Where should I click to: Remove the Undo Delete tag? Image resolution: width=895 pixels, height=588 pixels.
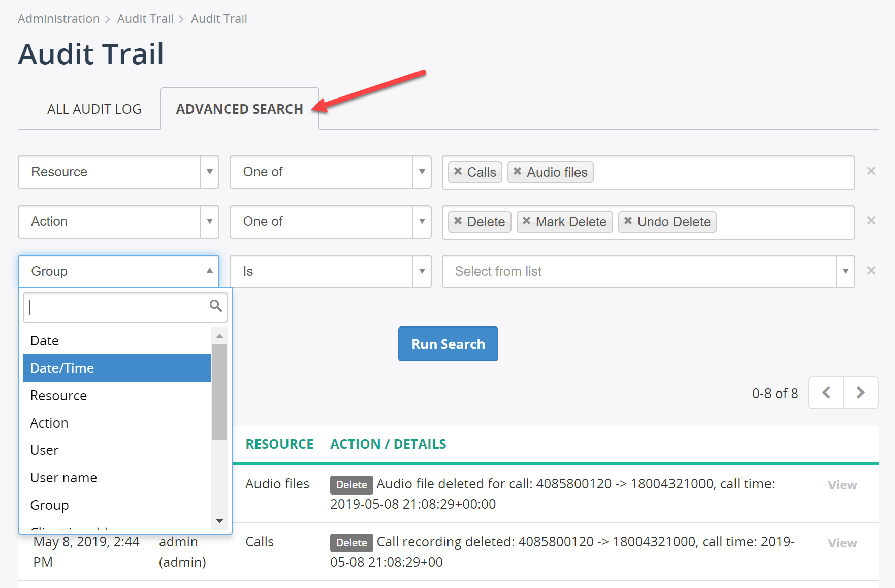[628, 221]
